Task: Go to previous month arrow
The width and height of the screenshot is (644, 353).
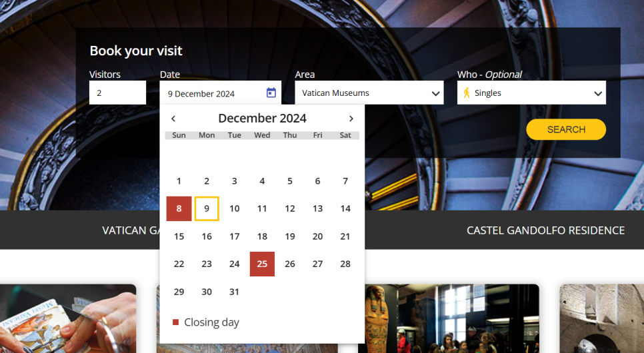Action: [173, 119]
